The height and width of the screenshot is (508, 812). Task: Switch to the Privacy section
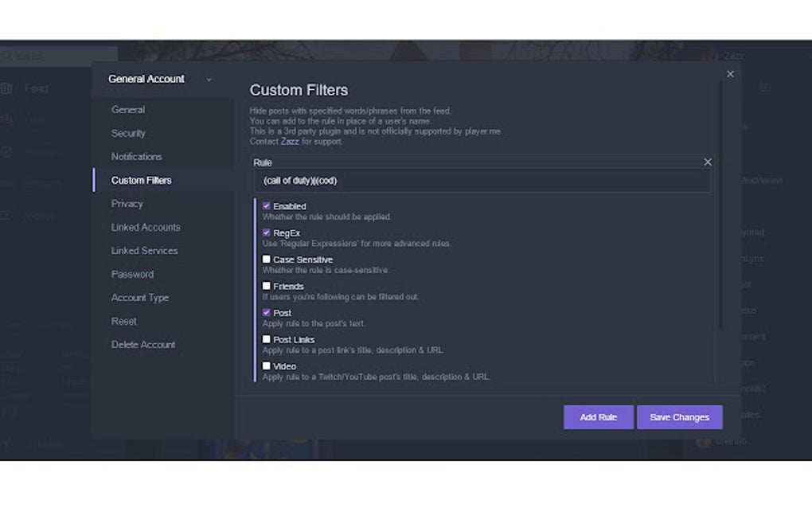[127, 203]
